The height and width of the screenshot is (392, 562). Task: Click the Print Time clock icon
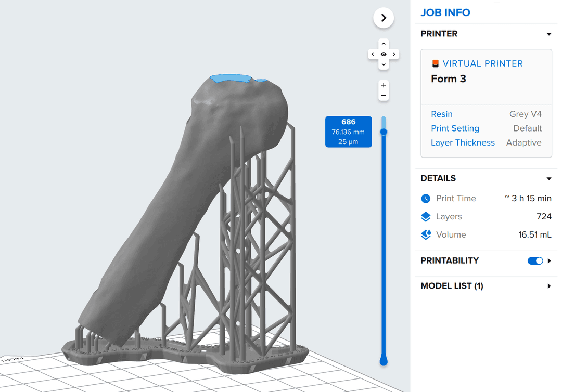point(426,199)
